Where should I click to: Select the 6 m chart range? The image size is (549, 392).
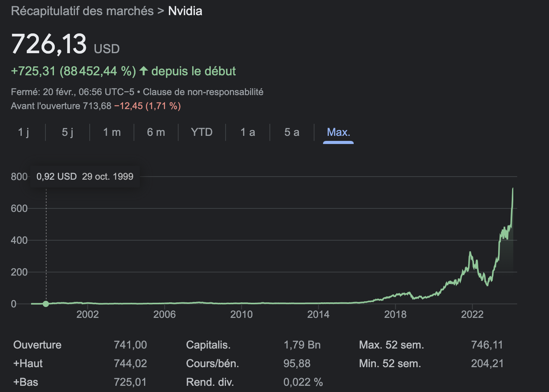(x=156, y=132)
